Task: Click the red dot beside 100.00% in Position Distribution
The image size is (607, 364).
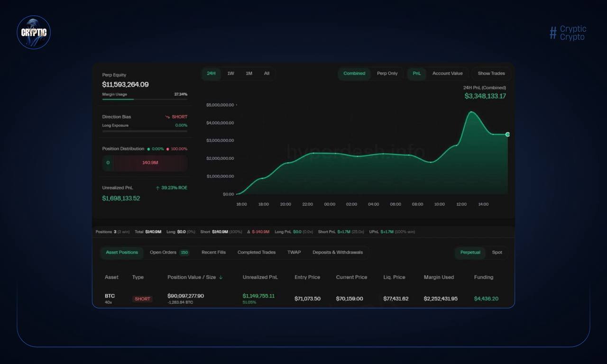Action: 167,149
